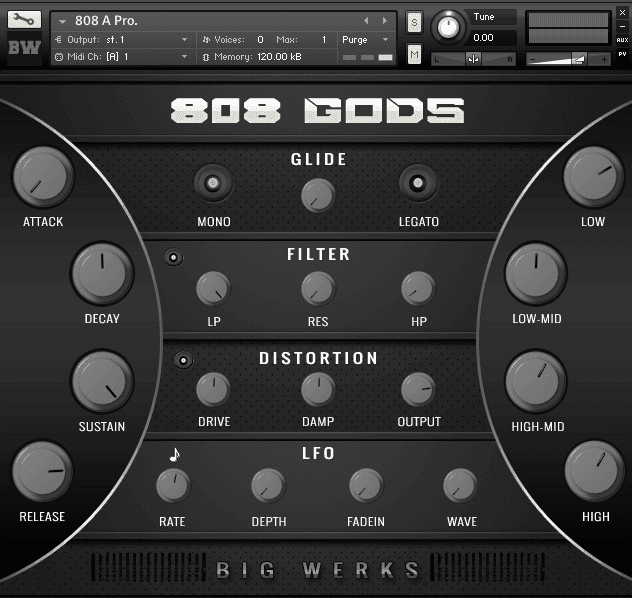The width and height of the screenshot is (632, 598).
Task: Click the BW logo thumbnail
Action: point(25,48)
